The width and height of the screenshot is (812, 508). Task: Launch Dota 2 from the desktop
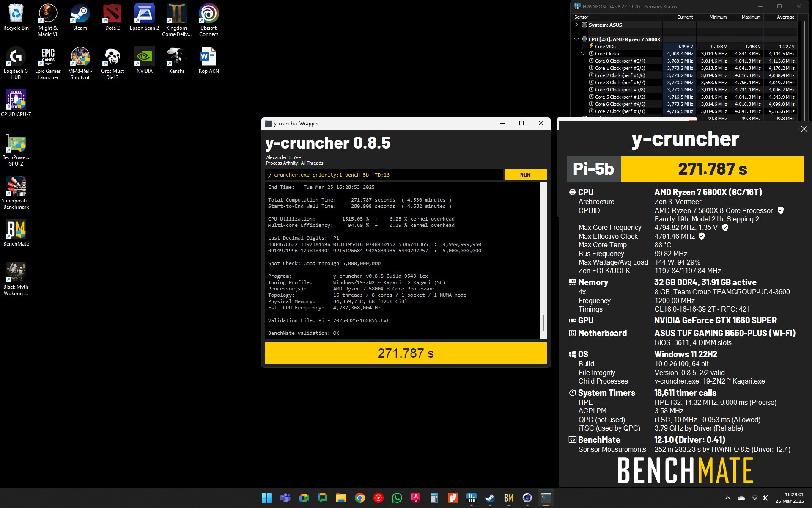pyautogui.click(x=112, y=18)
